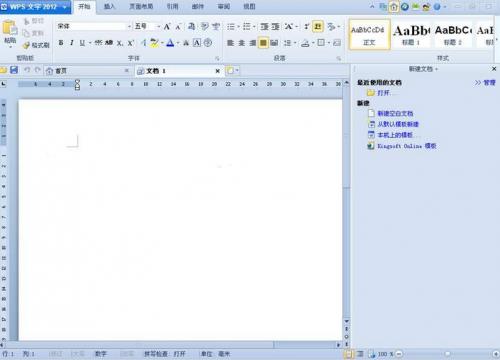Click the home icon in title bar
The width and height of the screenshot is (500, 360).
click(394, 6)
